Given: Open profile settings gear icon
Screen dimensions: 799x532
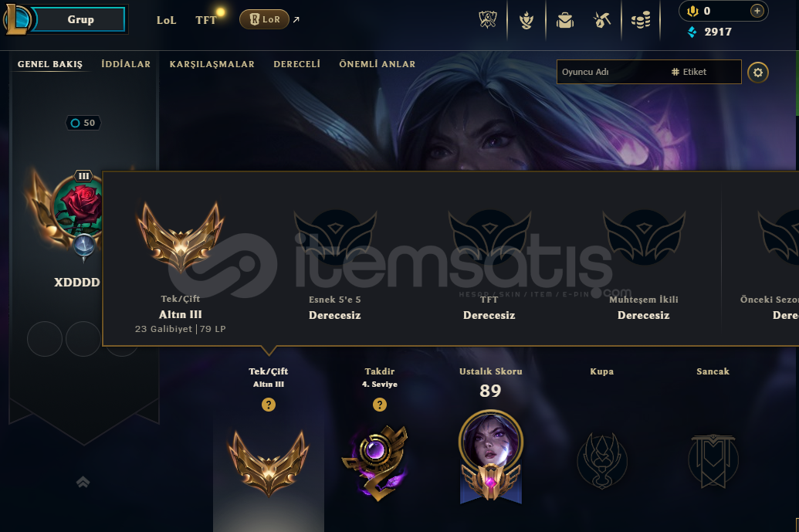Looking at the screenshot, I should 758,73.
